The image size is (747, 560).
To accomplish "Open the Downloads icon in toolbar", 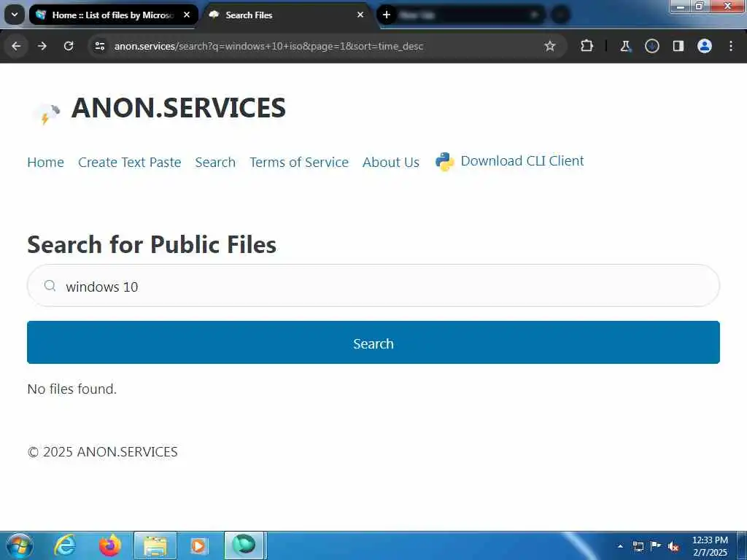I will pos(651,46).
